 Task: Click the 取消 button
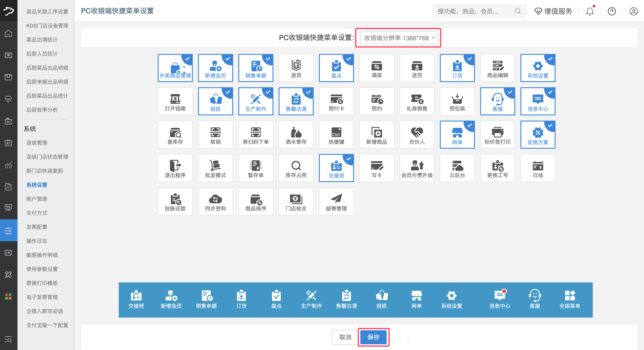coord(345,337)
